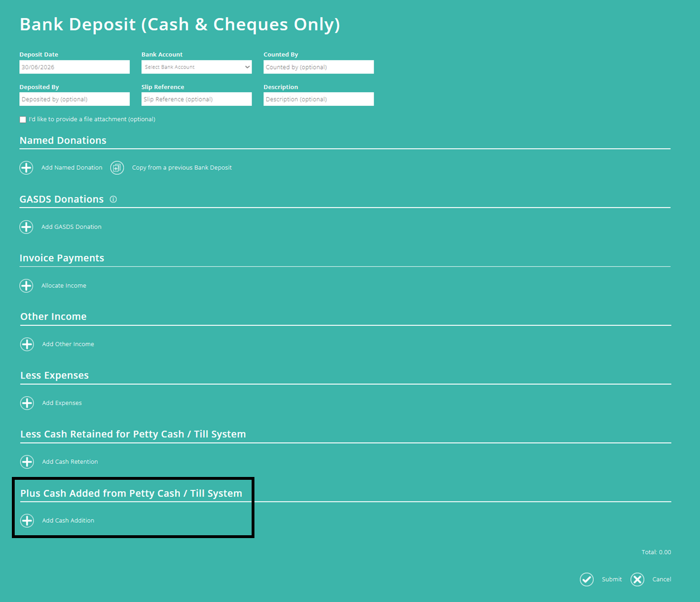Click the Add Expenses plus icon

click(27, 403)
